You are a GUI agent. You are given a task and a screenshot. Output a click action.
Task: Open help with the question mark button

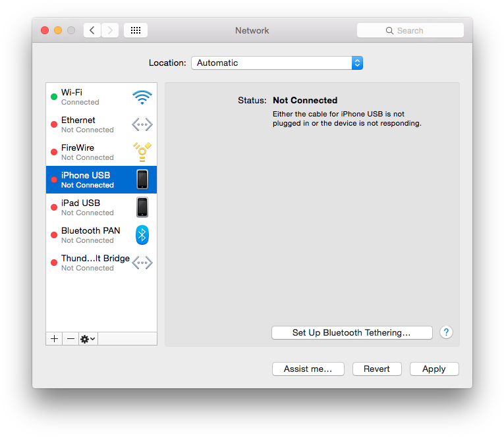(446, 332)
